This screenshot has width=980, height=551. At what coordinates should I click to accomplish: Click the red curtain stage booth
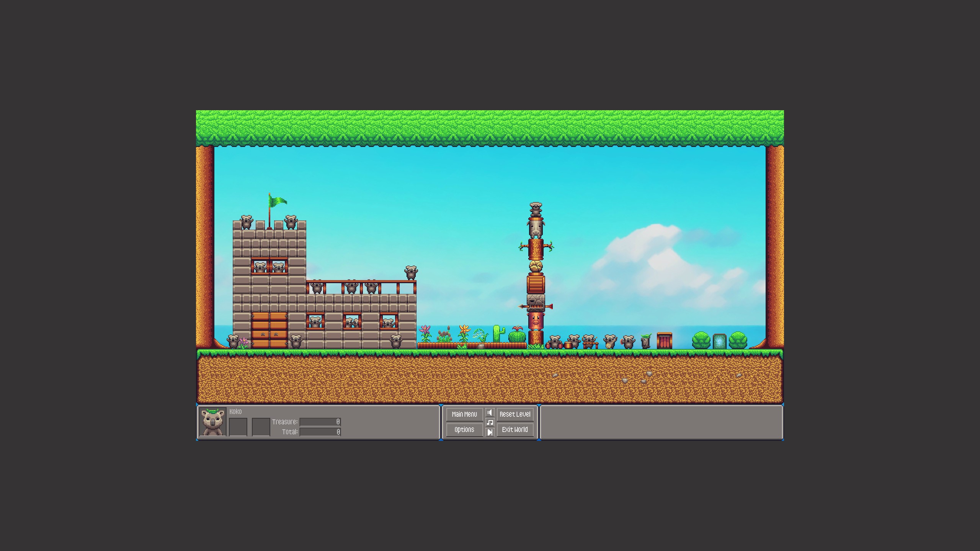click(x=664, y=341)
